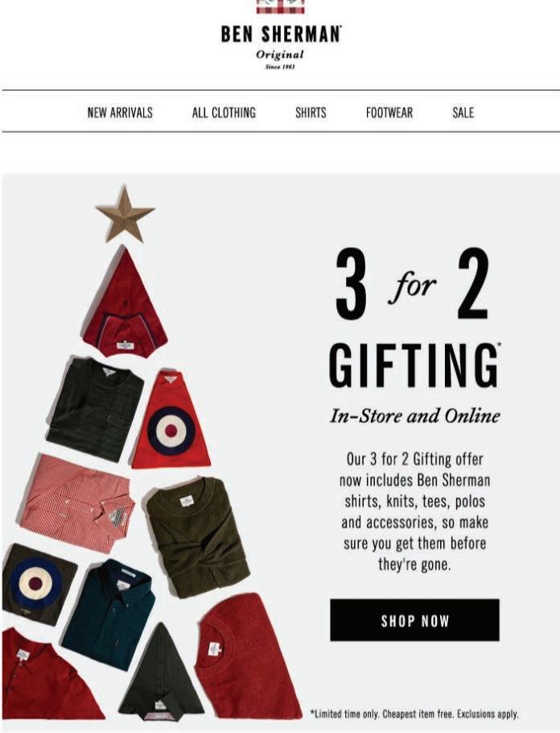Open the All Clothing category

[x=224, y=113]
